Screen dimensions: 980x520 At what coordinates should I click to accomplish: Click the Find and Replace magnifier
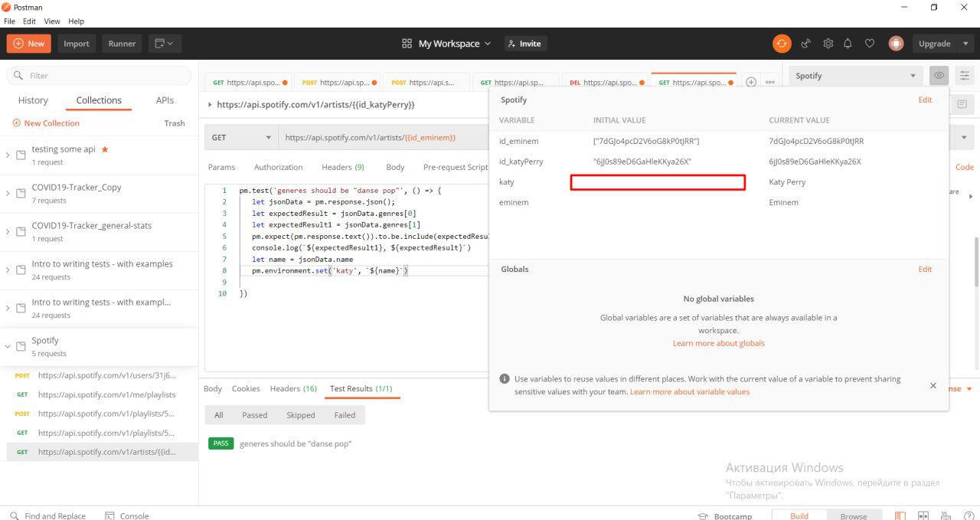(15, 515)
